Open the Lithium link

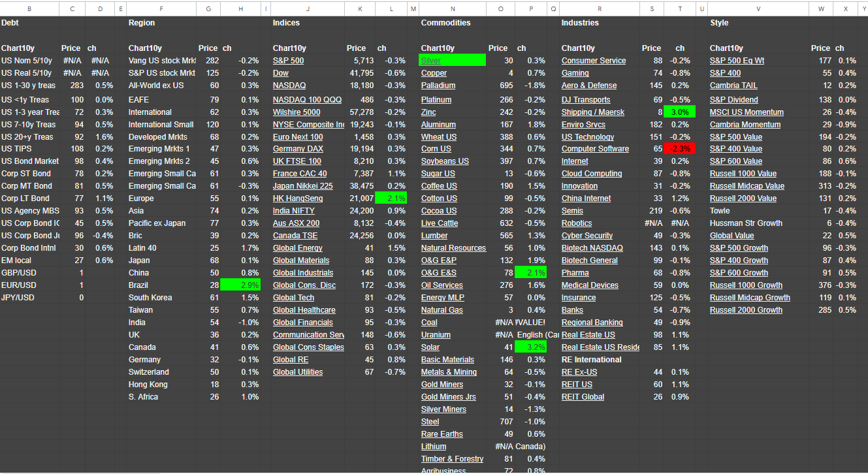click(434, 447)
